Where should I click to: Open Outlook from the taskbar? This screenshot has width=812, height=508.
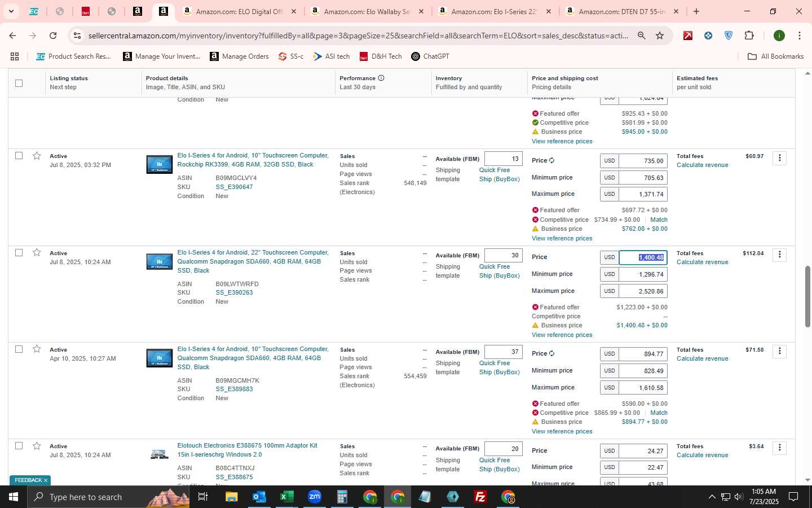pyautogui.click(x=259, y=497)
